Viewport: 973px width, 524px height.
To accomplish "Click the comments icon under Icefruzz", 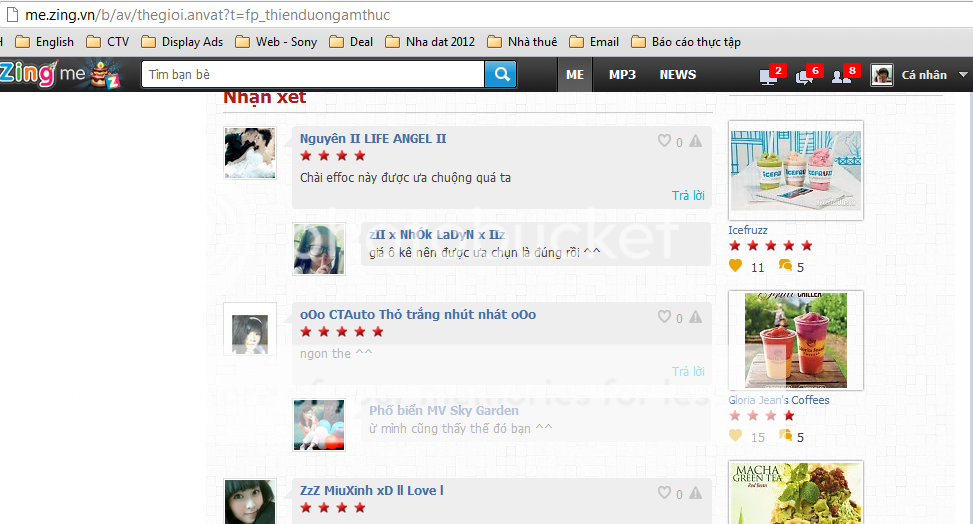I will 784,266.
